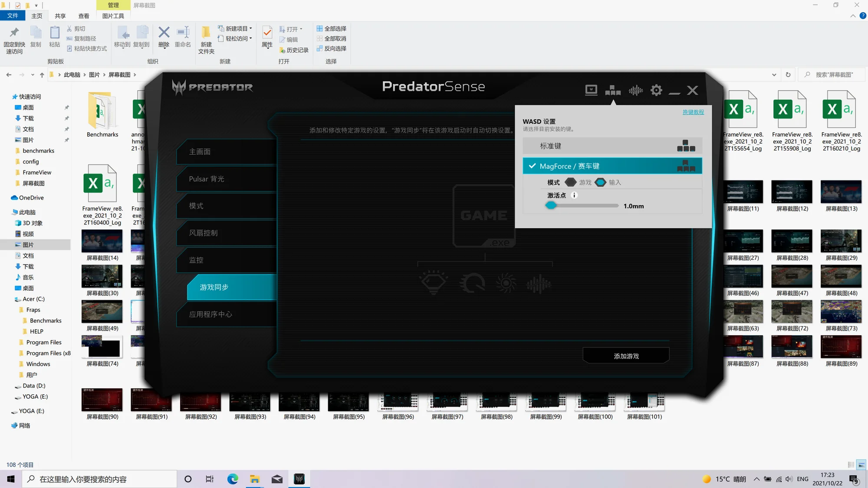The height and width of the screenshot is (488, 868).
Task: Switch to the 图片工具 ribbon tab
Action: [113, 16]
